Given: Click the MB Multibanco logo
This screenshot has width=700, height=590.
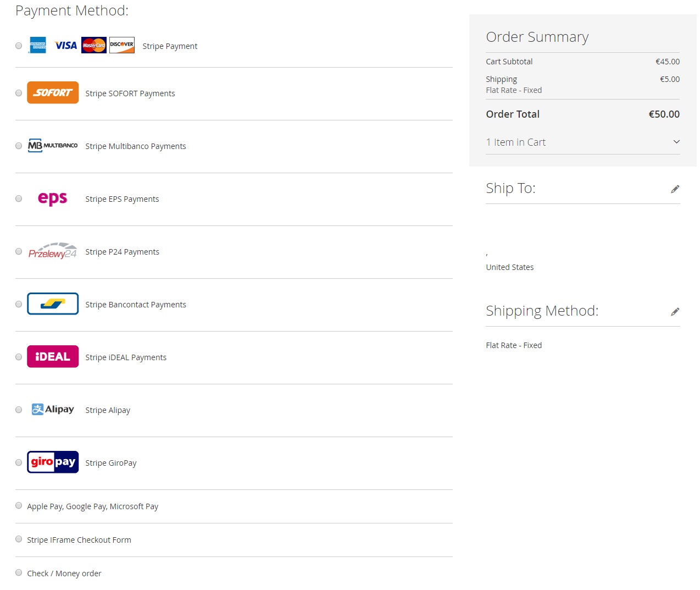Looking at the screenshot, I should [x=53, y=146].
